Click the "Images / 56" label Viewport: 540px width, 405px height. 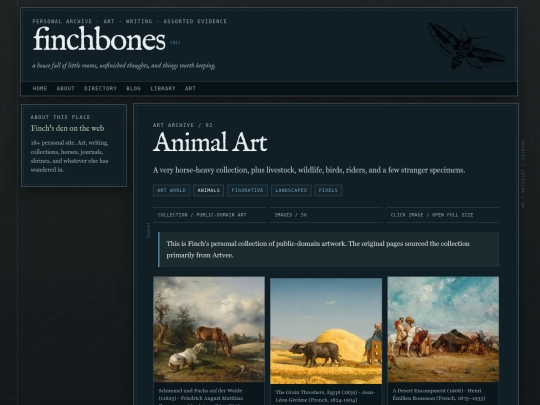291,215
